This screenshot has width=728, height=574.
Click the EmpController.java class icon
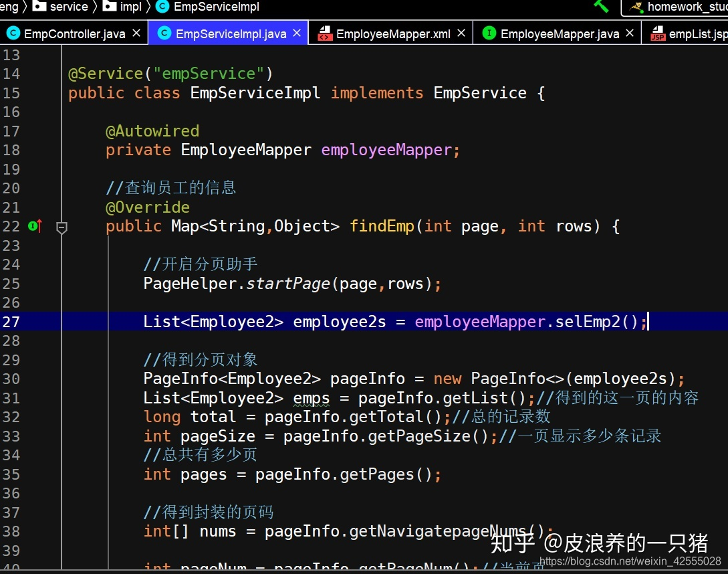tap(13, 33)
